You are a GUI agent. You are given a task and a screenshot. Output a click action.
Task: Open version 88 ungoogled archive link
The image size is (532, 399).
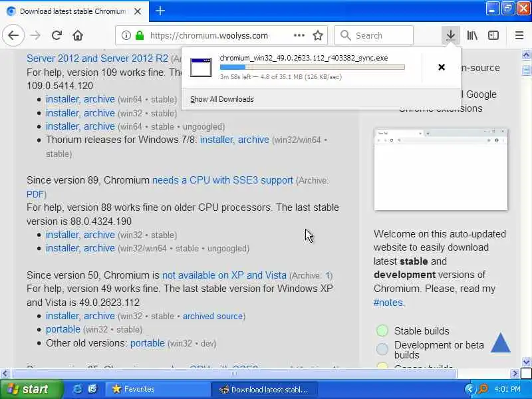click(99, 248)
